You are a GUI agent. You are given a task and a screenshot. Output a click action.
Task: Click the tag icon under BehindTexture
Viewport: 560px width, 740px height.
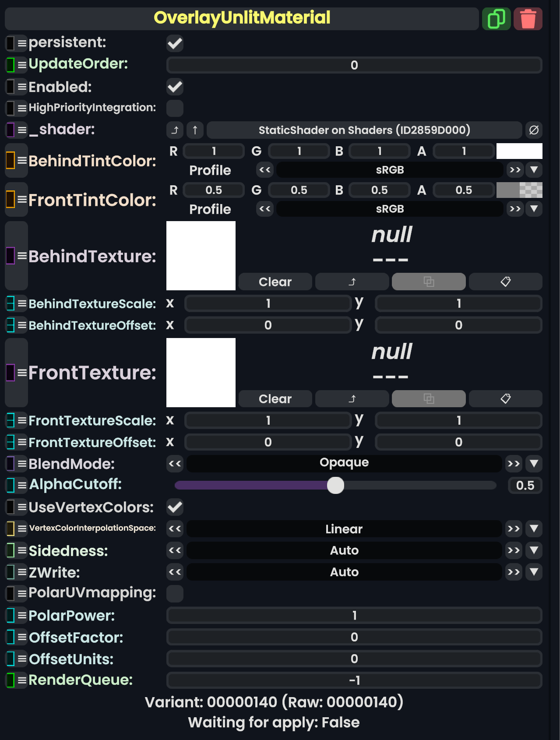coord(505,282)
